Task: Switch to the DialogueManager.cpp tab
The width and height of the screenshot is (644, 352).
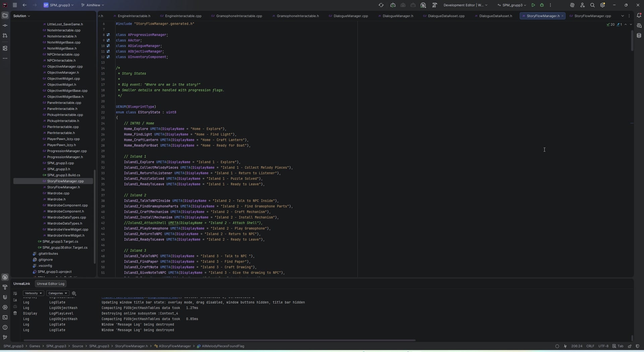Action: pyautogui.click(x=348, y=16)
